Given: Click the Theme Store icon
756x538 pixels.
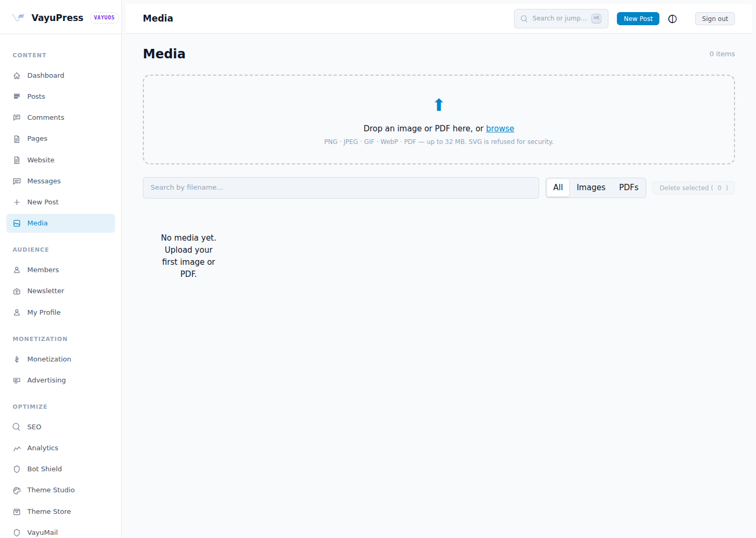Looking at the screenshot, I should (17, 512).
